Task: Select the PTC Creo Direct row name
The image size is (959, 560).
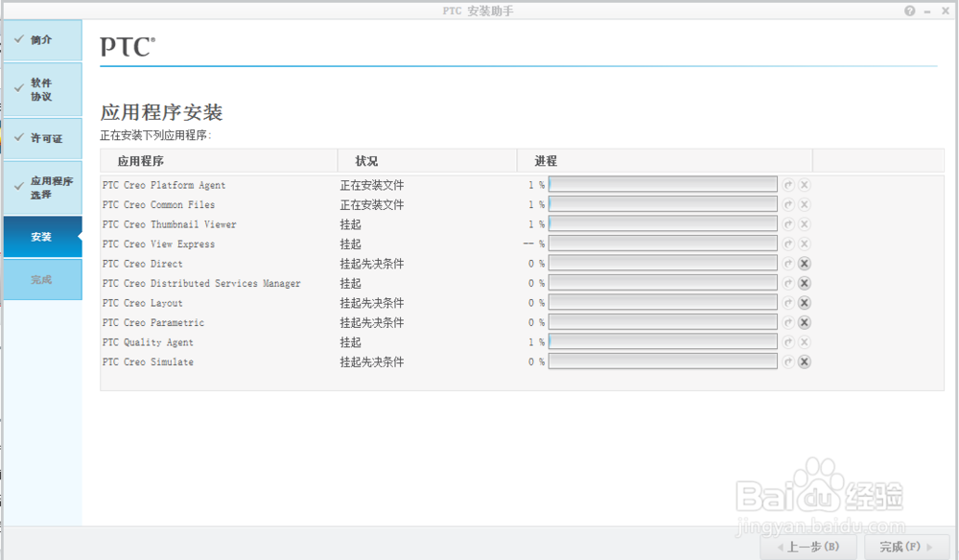Action: (x=143, y=264)
